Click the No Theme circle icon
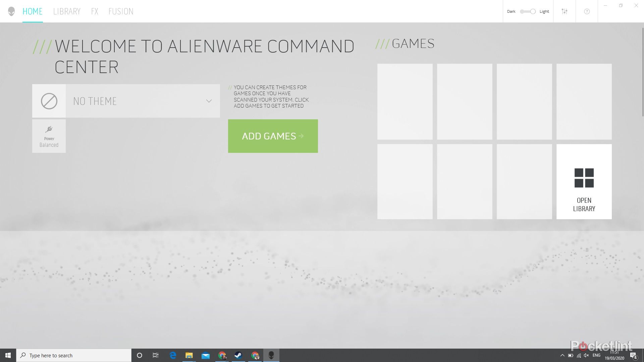This screenshot has height=362, width=644. (x=49, y=101)
